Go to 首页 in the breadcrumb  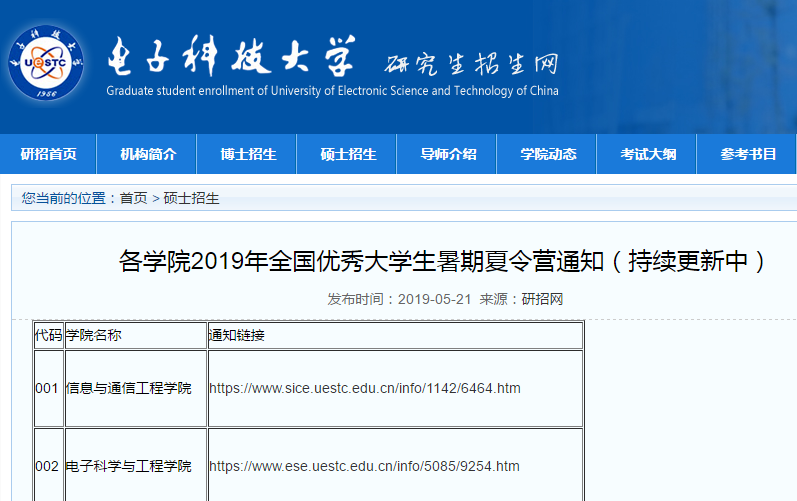[133, 198]
